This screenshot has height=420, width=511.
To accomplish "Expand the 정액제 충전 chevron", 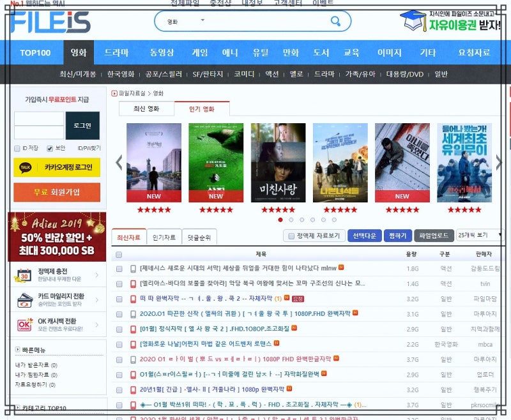I will pyautogui.click(x=97, y=275).
